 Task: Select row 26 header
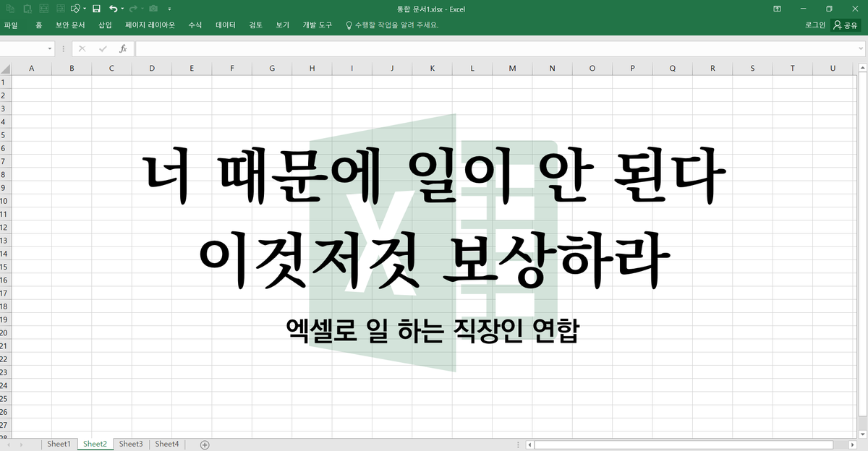(5, 412)
